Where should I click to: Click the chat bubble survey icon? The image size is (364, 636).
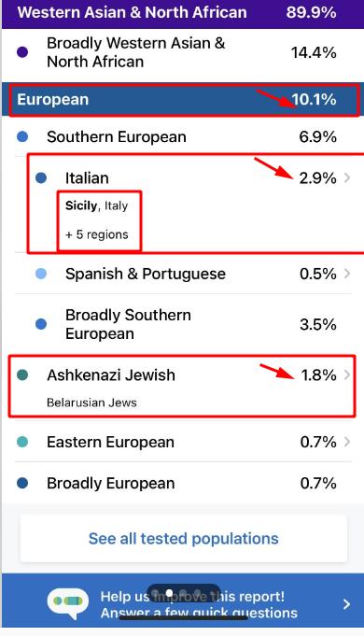coord(68,602)
